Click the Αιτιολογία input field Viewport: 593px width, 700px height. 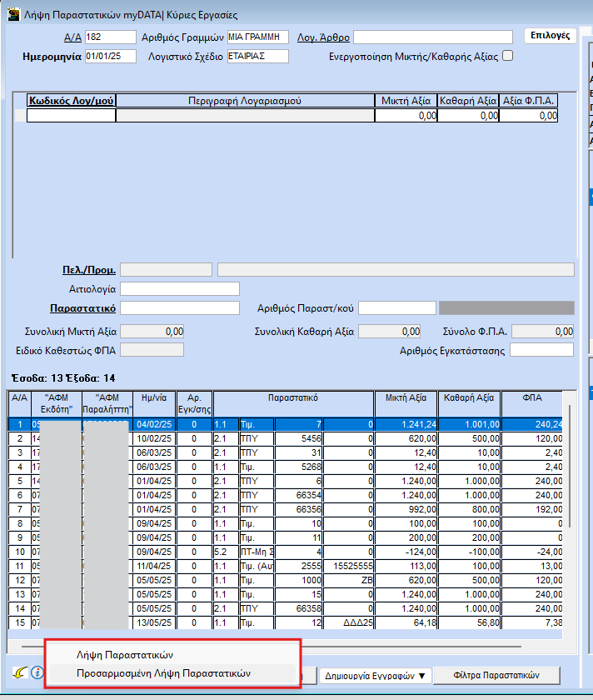click(x=180, y=289)
